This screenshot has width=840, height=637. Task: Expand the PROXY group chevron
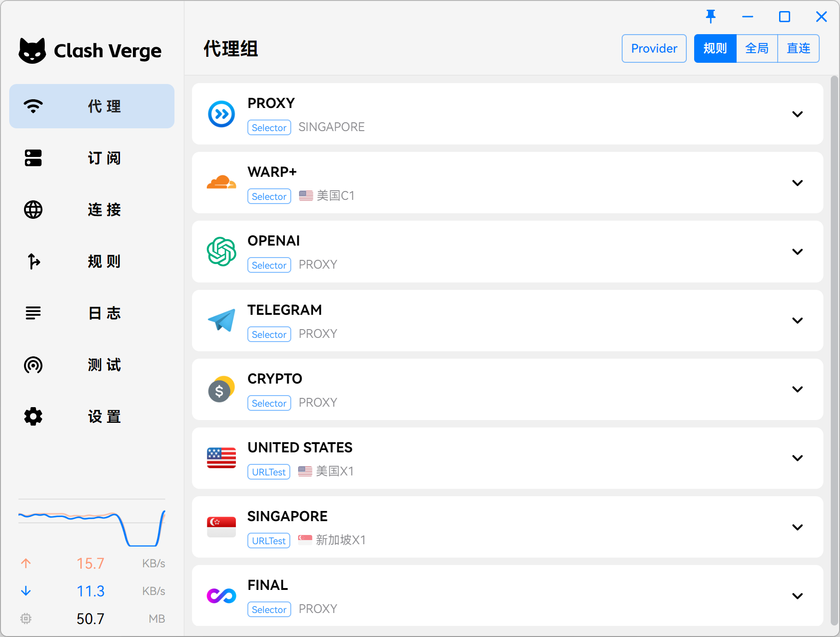tap(797, 114)
